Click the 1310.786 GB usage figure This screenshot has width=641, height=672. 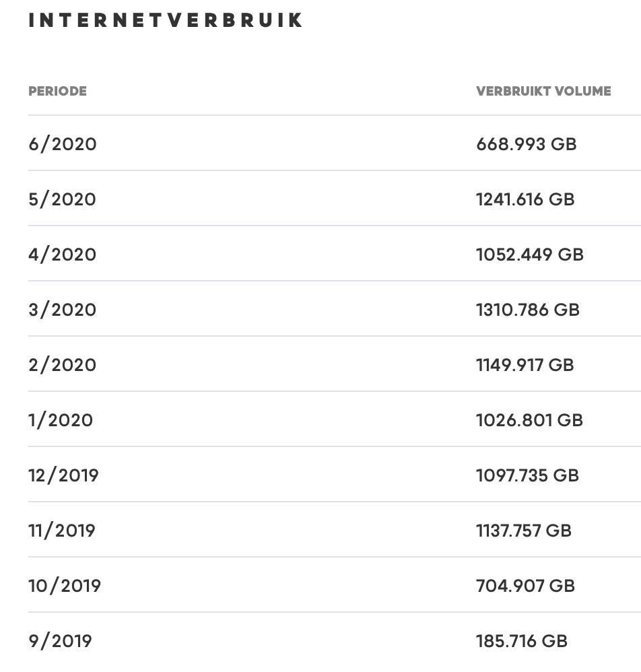point(527,310)
